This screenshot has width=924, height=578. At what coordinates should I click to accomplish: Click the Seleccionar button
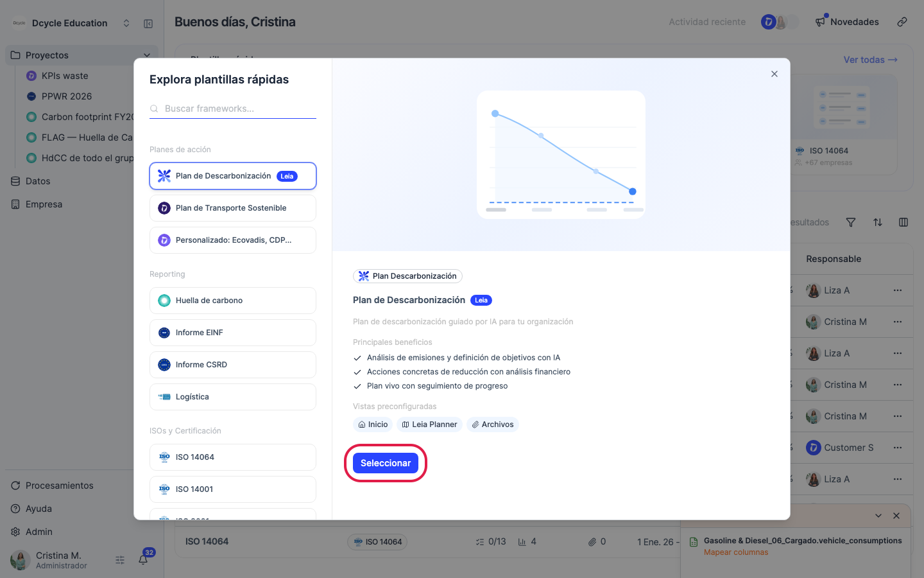(386, 463)
